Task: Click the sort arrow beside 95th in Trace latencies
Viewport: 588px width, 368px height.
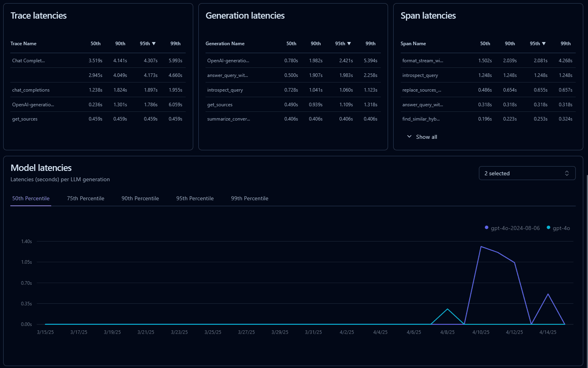Action: click(x=154, y=44)
